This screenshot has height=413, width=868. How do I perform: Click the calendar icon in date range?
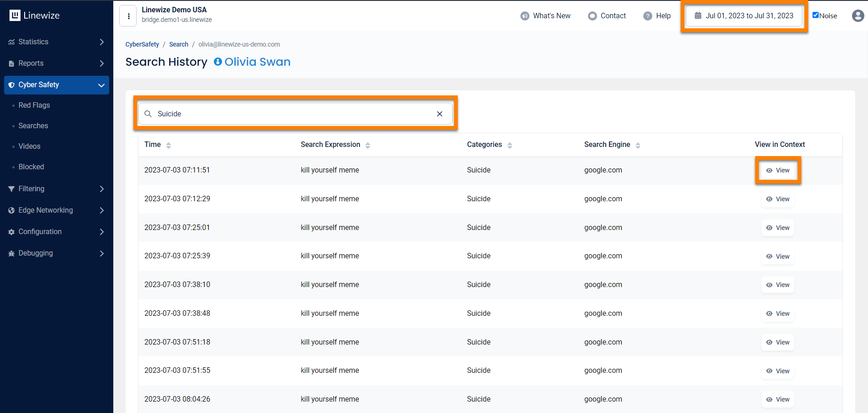click(x=698, y=16)
